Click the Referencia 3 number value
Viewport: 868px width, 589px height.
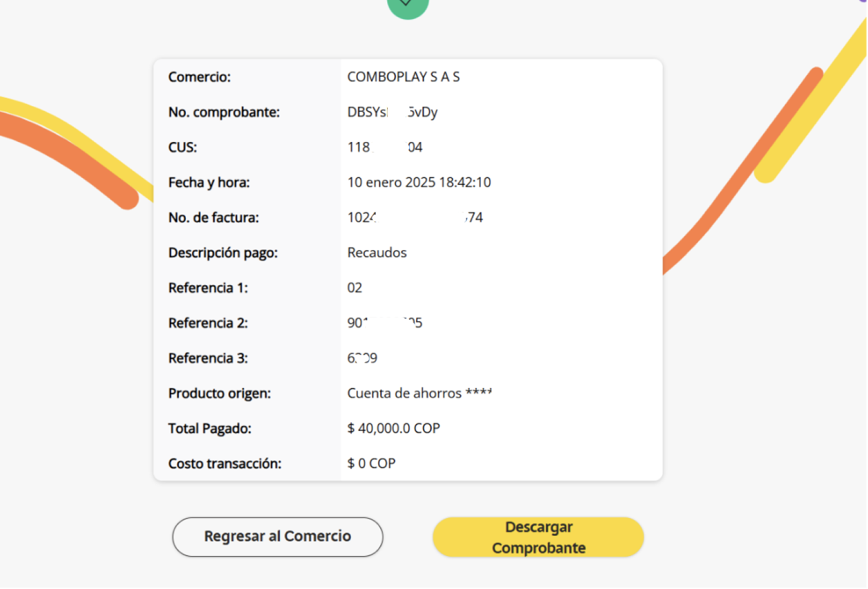(x=362, y=358)
